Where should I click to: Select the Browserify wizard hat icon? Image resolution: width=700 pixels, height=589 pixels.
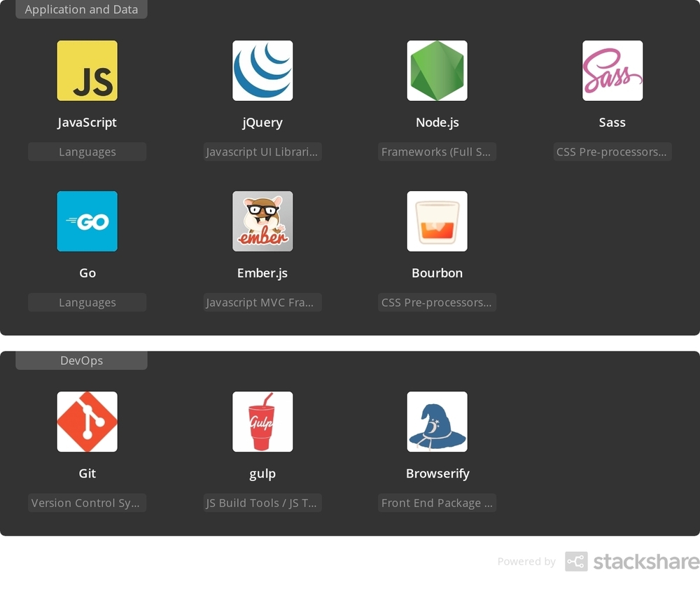click(x=437, y=422)
